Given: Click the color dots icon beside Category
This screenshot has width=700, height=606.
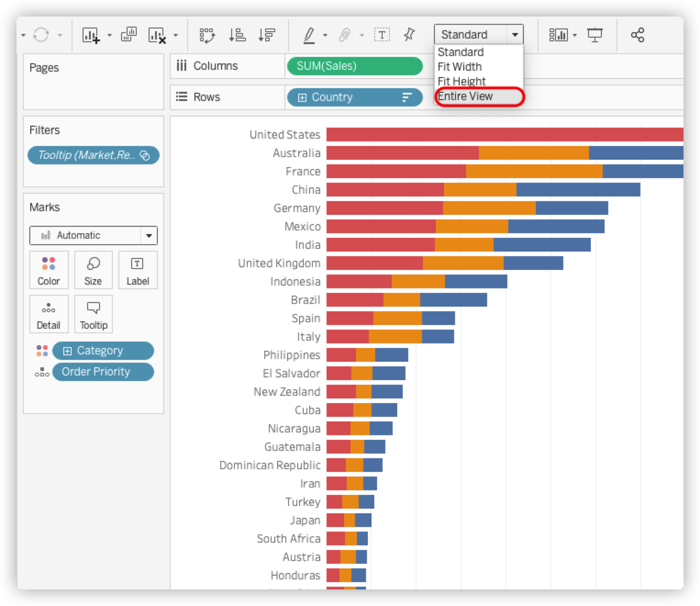Looking at the screenshot, I should 42,351.
